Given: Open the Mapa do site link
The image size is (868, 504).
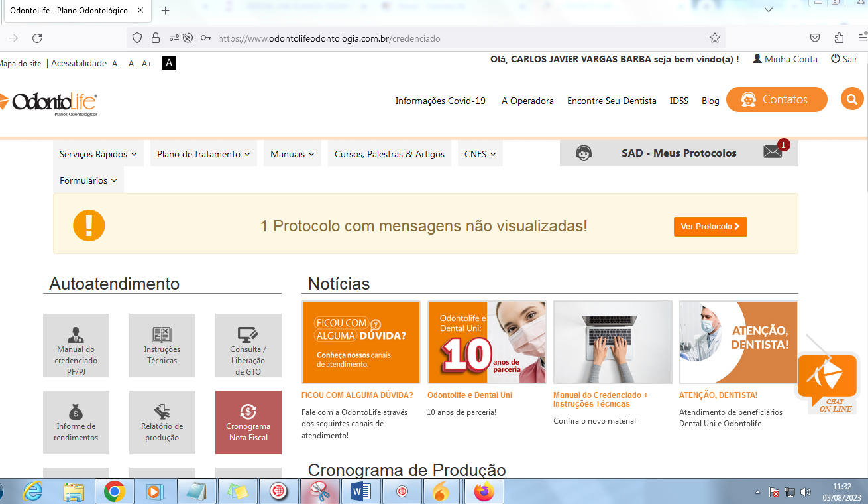Looking at the screenshot, I should (20, 64).
